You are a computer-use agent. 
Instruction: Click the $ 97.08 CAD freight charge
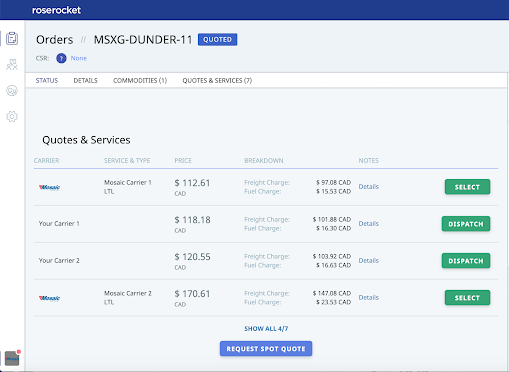pos(333,183)
